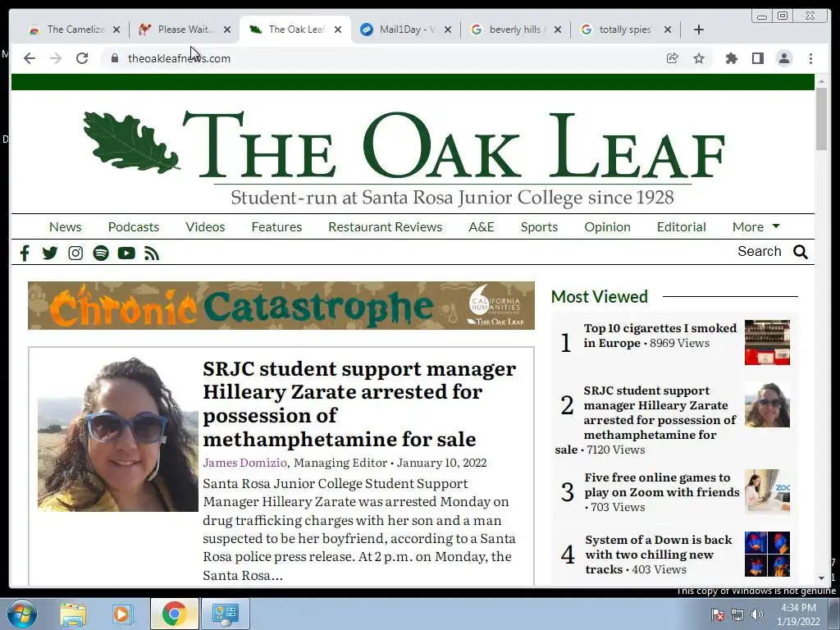Switch to The Camelizer tab

(x=75, y=30)
